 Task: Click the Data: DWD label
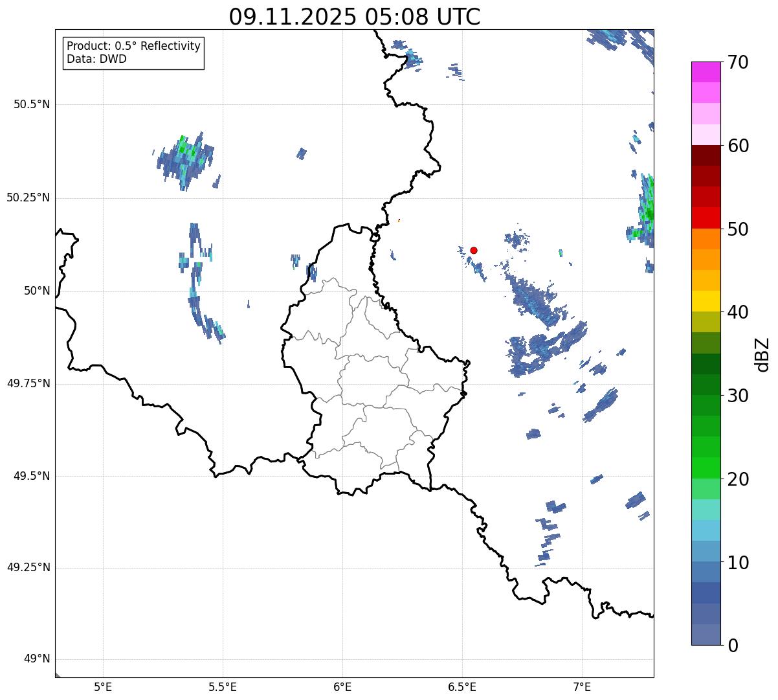(96, 59)
